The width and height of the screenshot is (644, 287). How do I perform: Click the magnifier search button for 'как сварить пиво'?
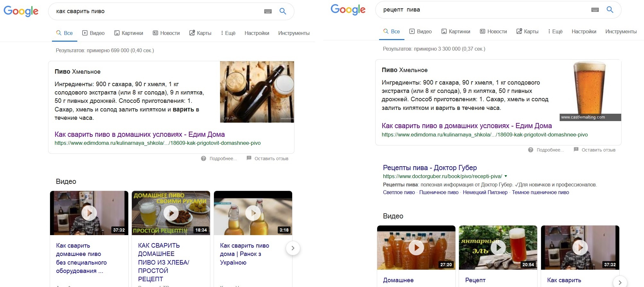283,11
